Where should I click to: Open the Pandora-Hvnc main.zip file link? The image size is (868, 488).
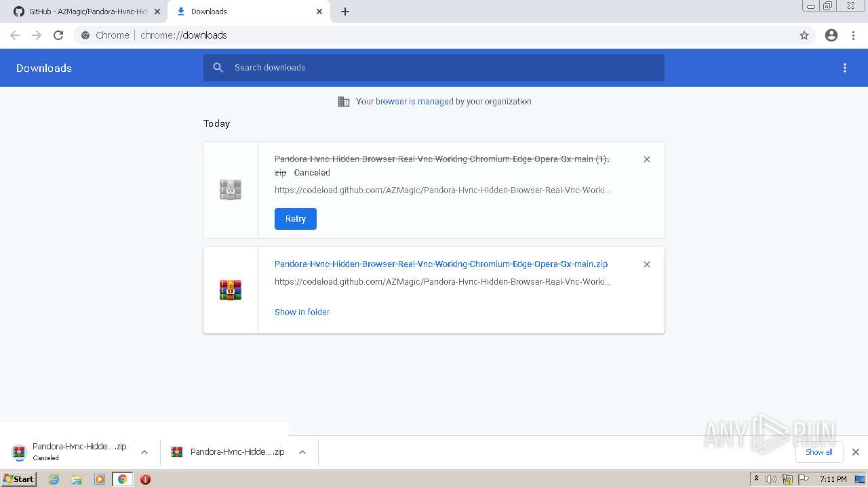coord(441,264)
